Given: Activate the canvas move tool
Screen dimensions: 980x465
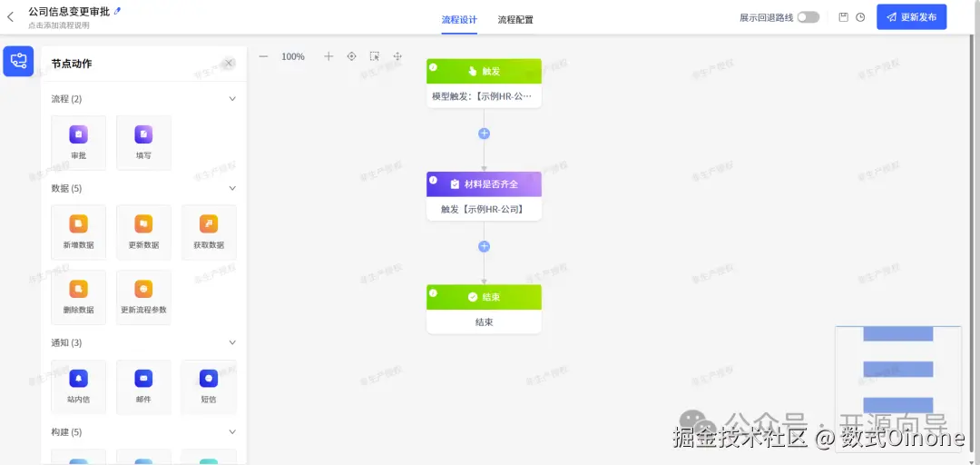Looking at the screenshot, I should 397,56.
